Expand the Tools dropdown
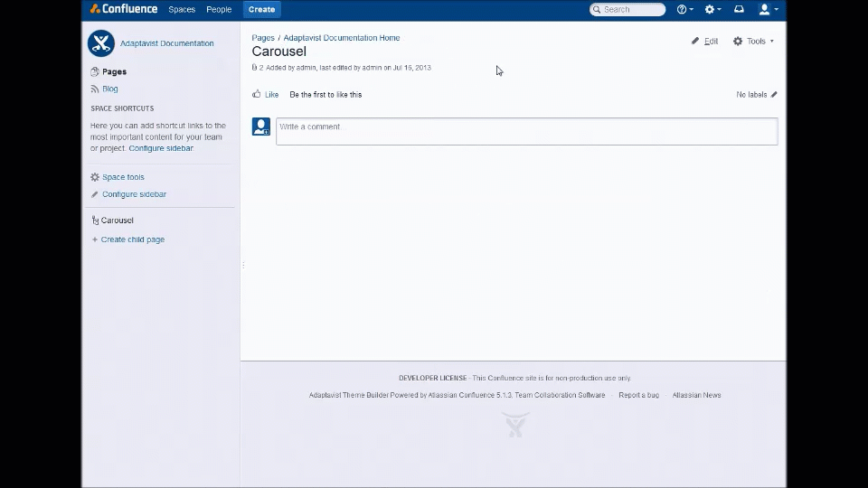 pos(753,41)
